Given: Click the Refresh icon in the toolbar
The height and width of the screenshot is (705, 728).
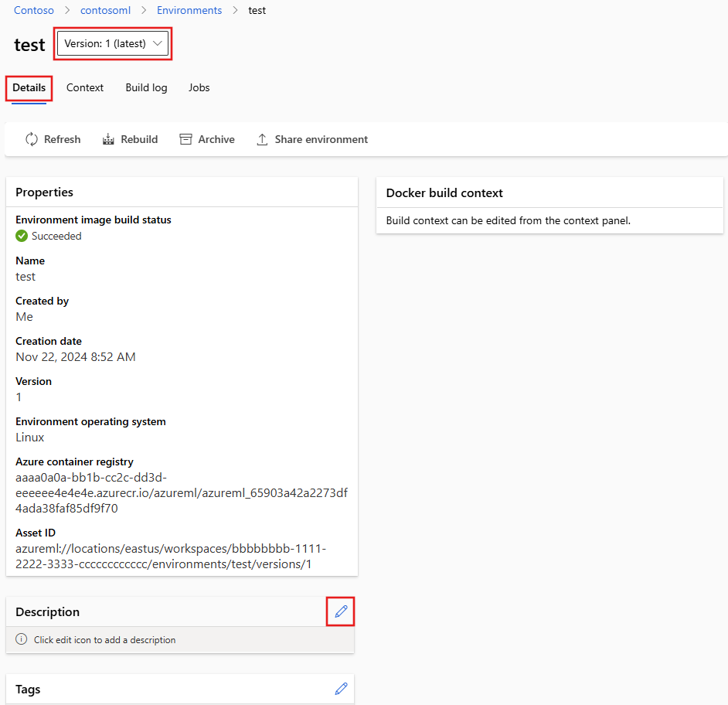Looking at the screenshot, I should point(32,139).
